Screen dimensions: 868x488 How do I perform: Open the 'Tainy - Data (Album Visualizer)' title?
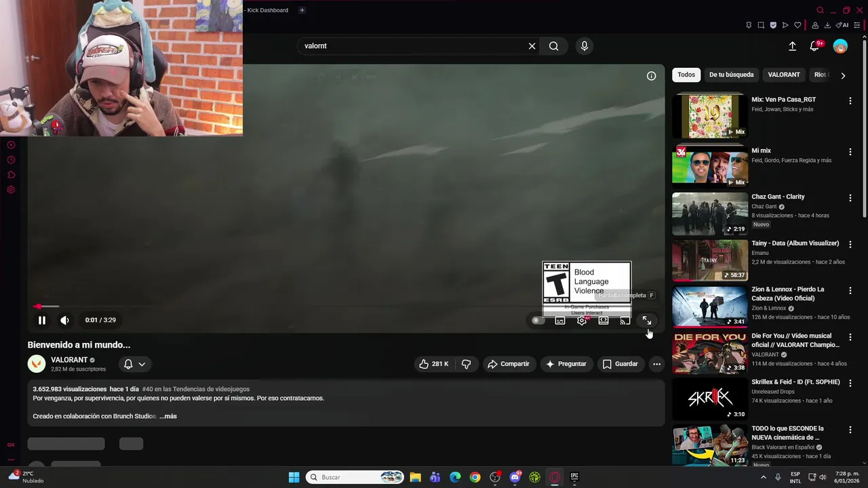tap(795, 243)
